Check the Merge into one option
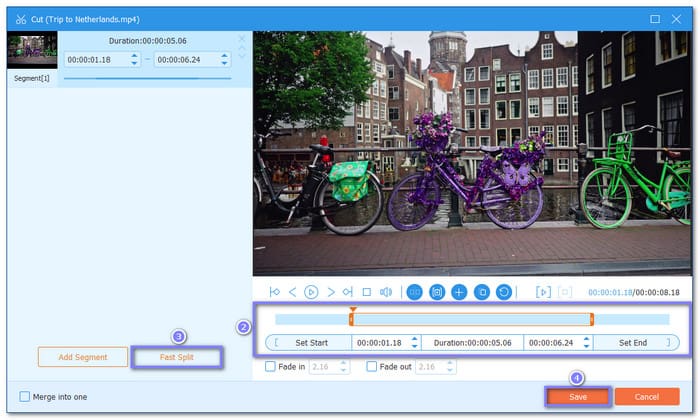The height and width of the screenshot is (420, 700). tap(25, 397)
